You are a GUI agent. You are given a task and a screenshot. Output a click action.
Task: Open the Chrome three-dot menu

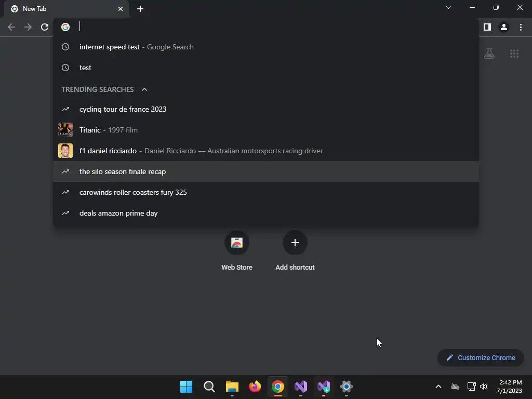[x=521, y=27]
